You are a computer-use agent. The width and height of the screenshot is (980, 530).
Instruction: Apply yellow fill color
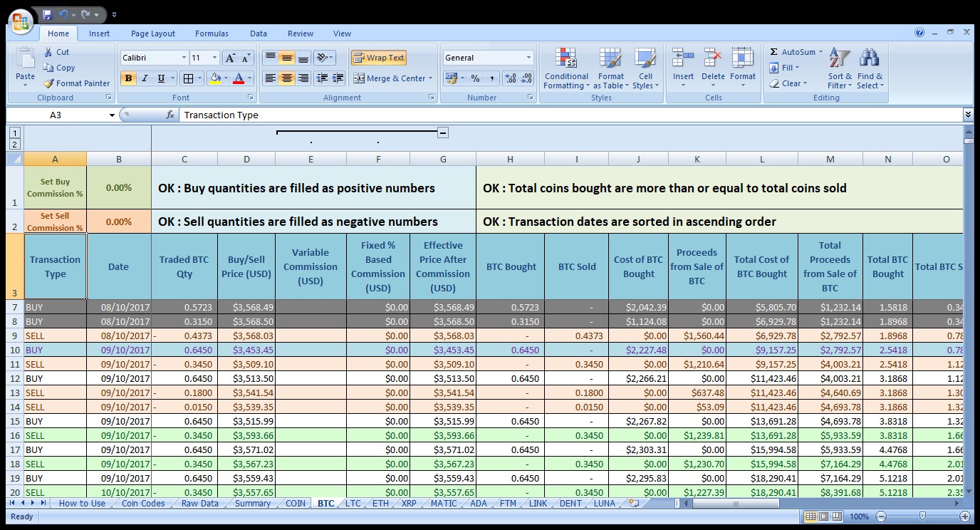tap(214, 78)
